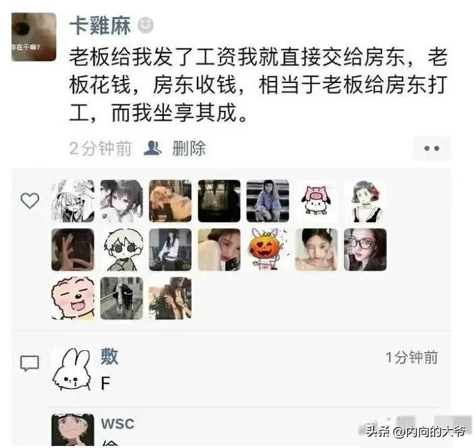Click the emoji badge next to 卡雞麻
Image resolution: width=476 pixels, height=448 pixels.
tap(146, 26)
